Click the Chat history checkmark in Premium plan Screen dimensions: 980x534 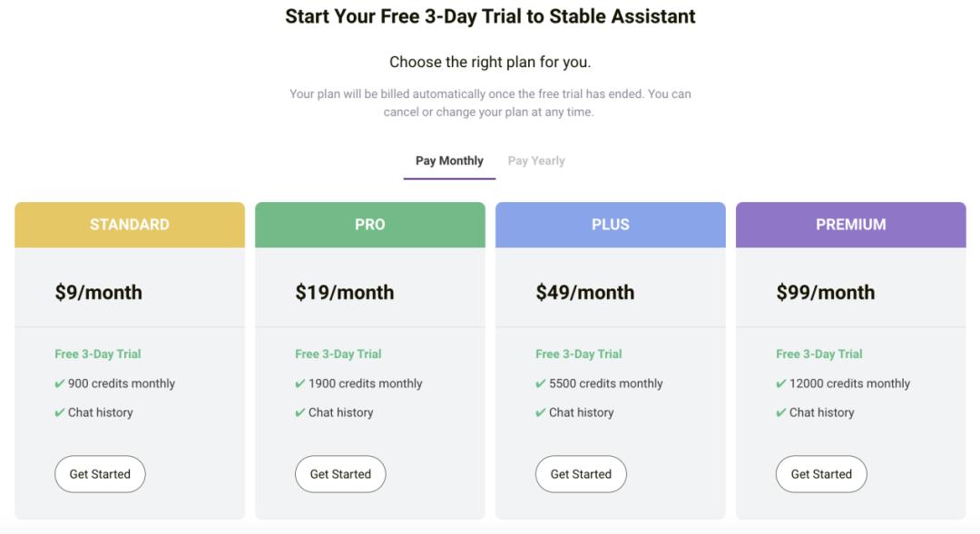click(x=781, y=413)
